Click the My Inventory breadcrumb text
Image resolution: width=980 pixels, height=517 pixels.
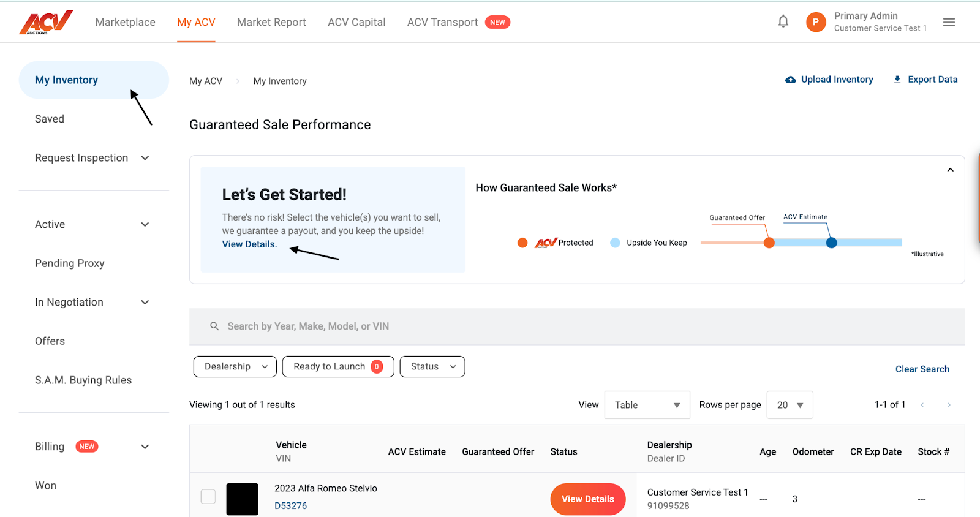click(x=280, y=81)
